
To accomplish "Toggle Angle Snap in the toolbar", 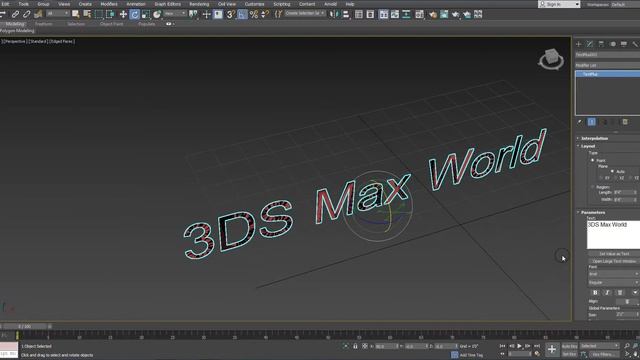I will pos(242,14).
